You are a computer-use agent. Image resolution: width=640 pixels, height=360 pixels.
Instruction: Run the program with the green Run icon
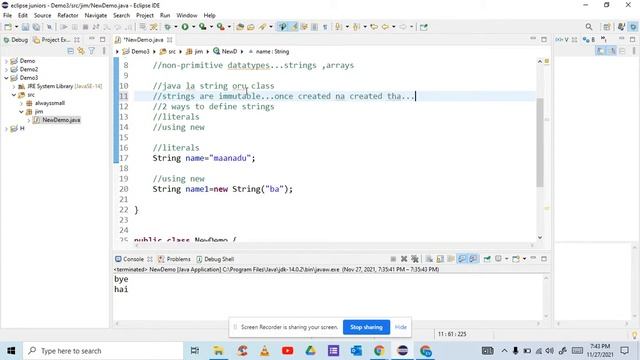click(185, 27)
